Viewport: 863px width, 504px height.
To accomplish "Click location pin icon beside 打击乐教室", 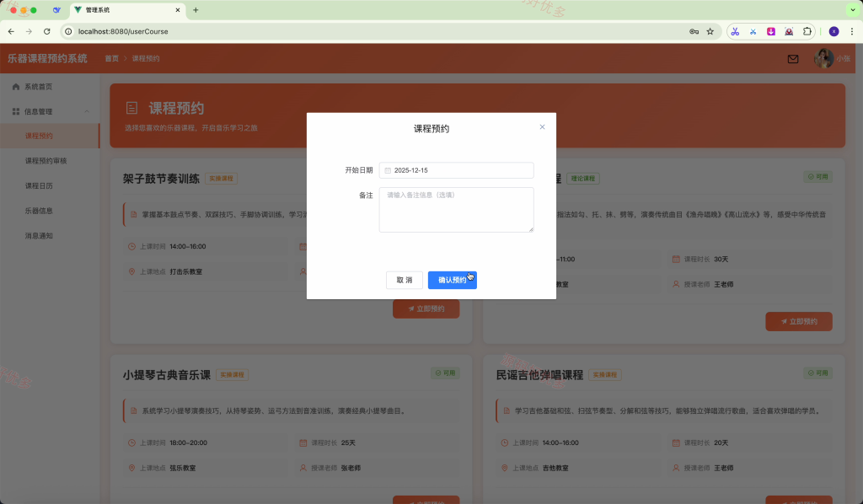I will (131, 272).
